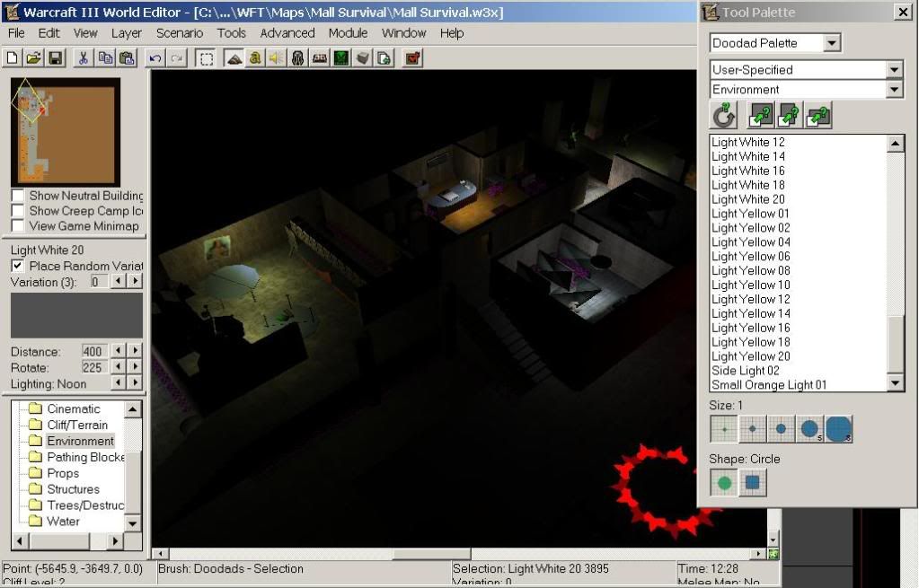Open the Trigger Editor yellow 'a' icon
This screenshot has height=588, width=919.
pyautogui.click(x=255, y=58)
